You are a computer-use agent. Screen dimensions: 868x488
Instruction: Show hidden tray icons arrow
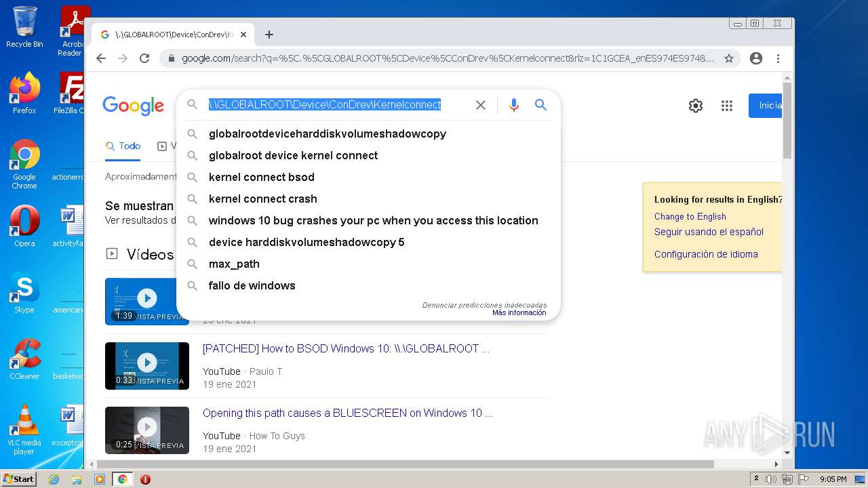[756, 479]
